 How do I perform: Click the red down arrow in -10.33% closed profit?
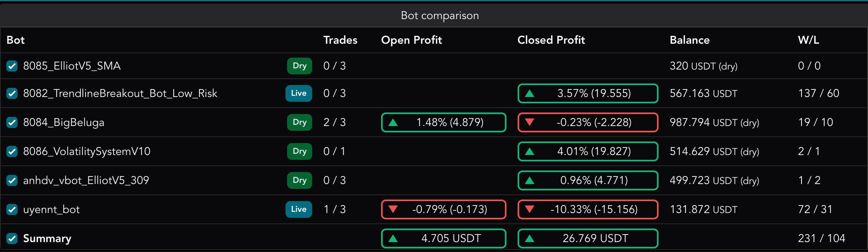[x=530, y=209]
